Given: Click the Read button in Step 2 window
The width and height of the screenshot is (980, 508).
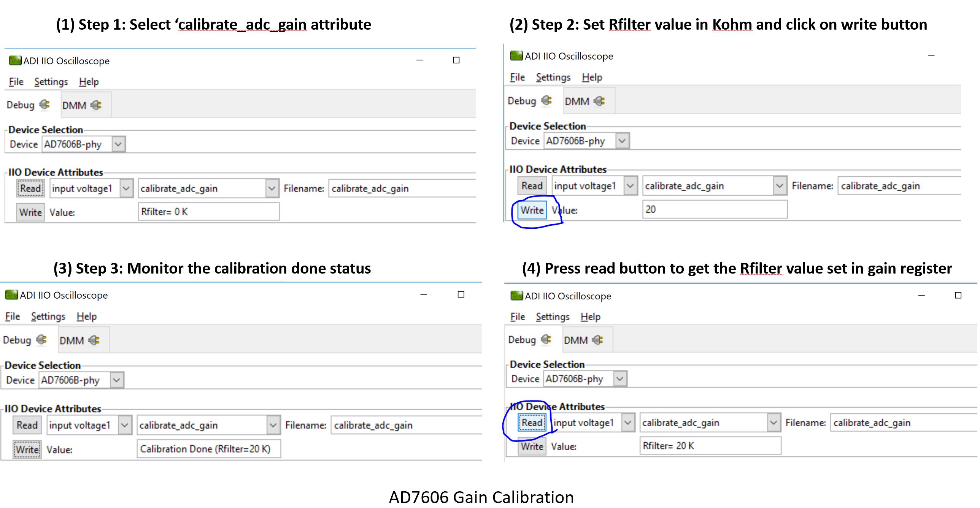Looking at the screenshot, I should (x=532, y=185).
